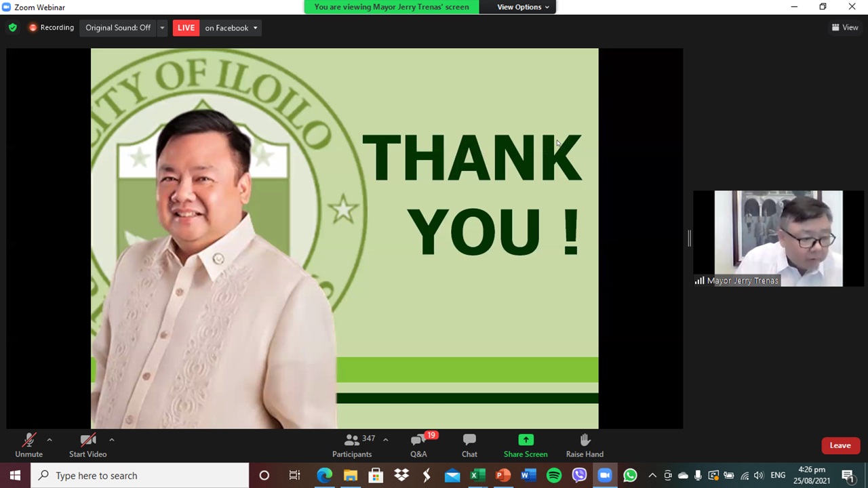Click the red Leave button
The height and width of the screenshot is (488, 868).
840,445
